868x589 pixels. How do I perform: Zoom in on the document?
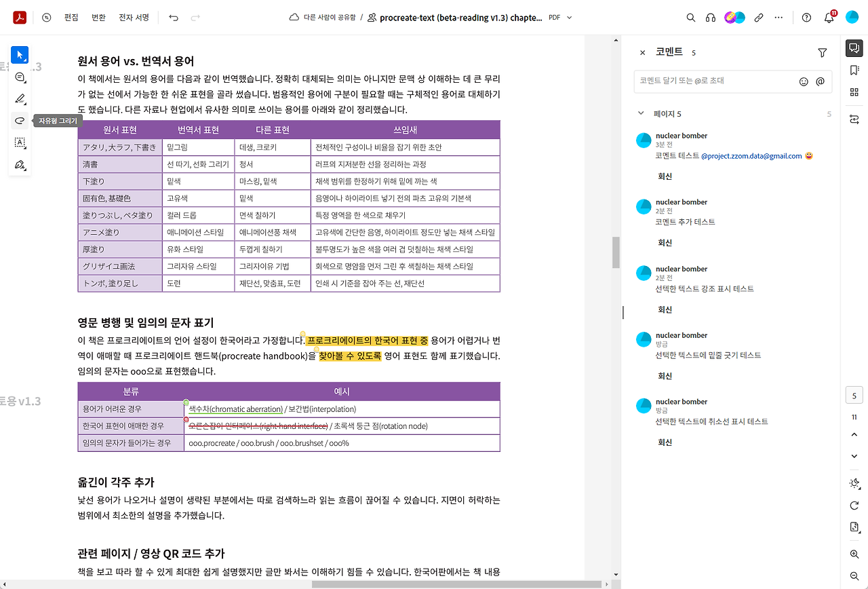[x=854, y=554]
